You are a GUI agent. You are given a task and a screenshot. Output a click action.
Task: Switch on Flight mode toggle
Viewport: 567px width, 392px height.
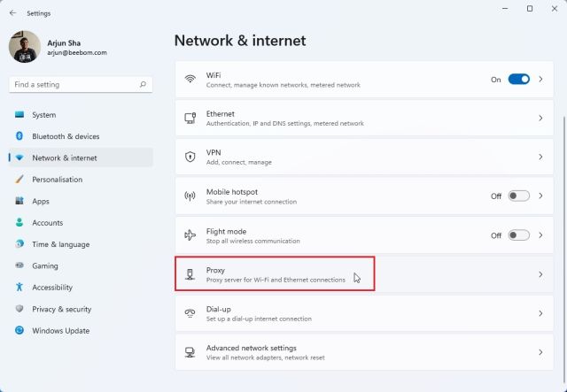(x=518, y=235)
